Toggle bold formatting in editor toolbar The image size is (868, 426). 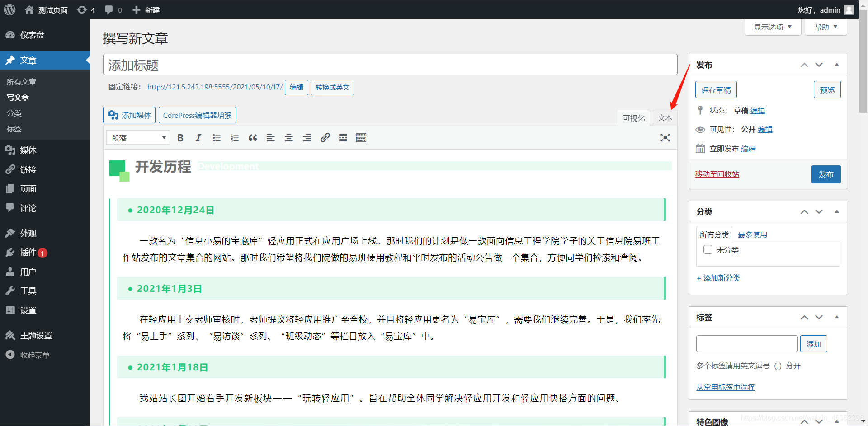click(x=180, y=138)
